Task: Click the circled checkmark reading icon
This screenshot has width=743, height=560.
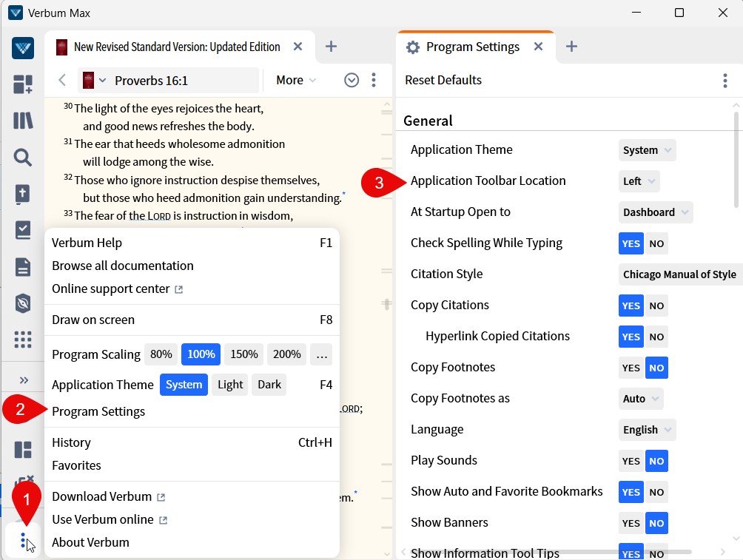Action: coord(351,80)
